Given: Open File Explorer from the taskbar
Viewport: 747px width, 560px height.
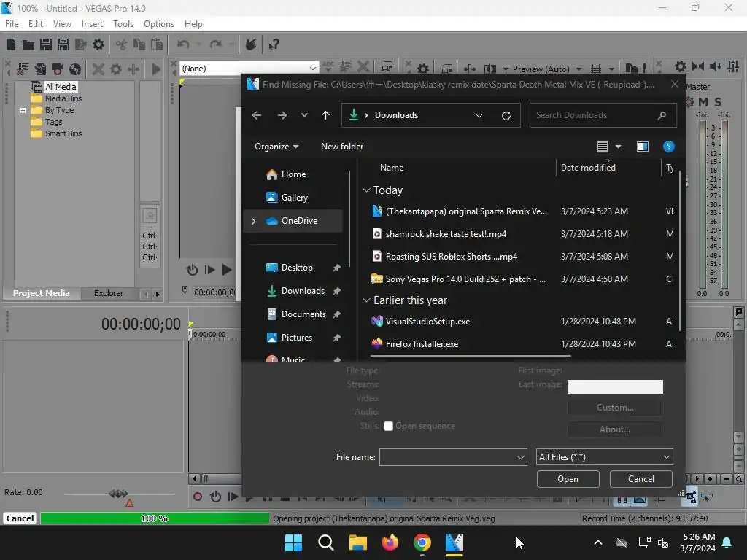Looking at the screenshot, I should 357,542.
